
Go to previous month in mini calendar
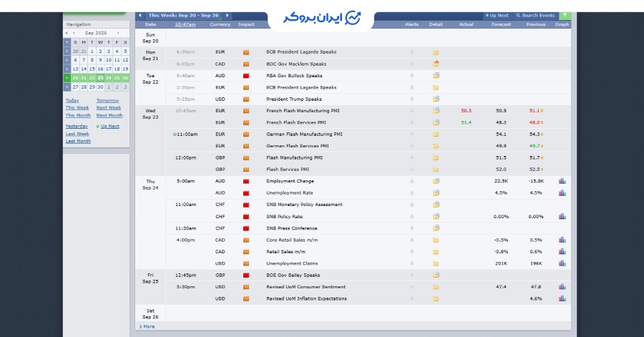pos(74,33)
